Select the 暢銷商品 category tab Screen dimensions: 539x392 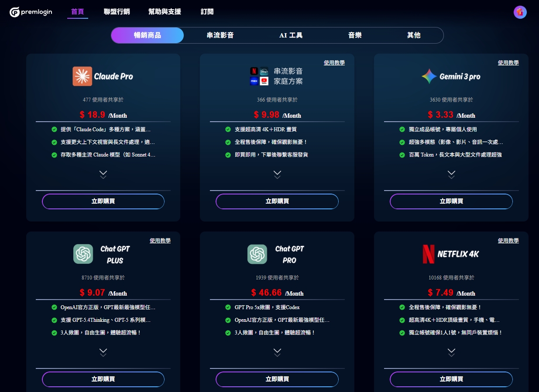(148, 35)
